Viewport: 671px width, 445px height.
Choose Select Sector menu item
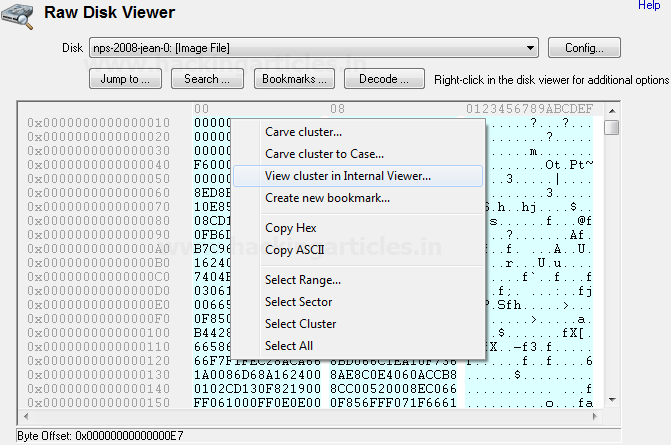click(x=298, y=302)
